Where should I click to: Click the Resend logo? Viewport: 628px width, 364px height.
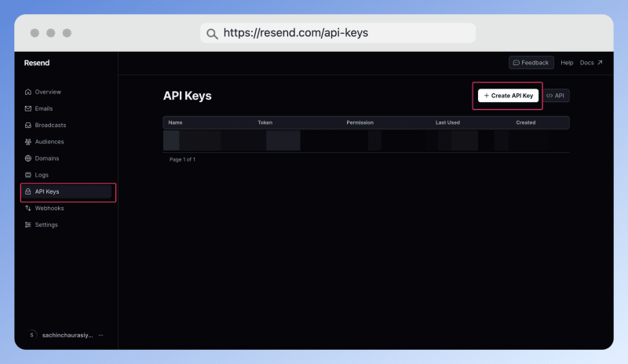(37, 63)
